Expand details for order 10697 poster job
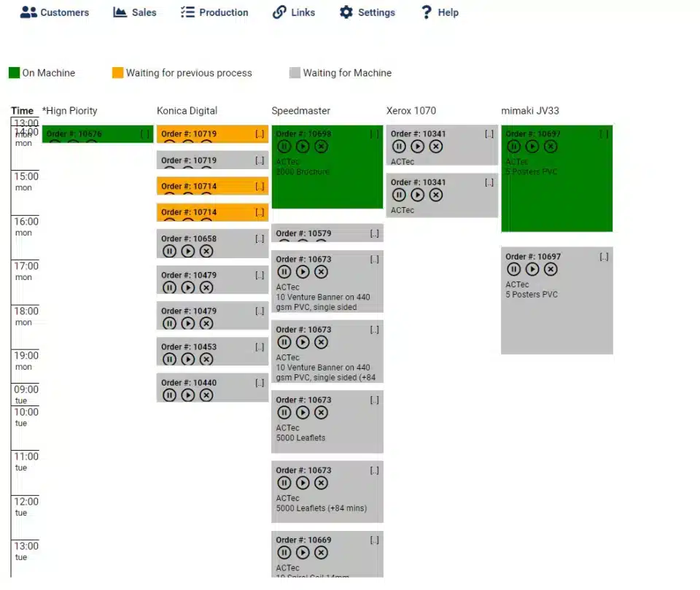The height and width of the screenshot is (590, 700). (x=604, y=257)
